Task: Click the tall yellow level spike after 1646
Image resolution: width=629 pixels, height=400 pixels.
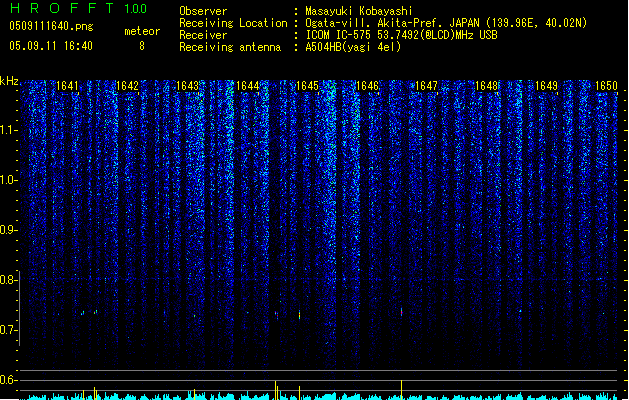Action: point(402,390)
